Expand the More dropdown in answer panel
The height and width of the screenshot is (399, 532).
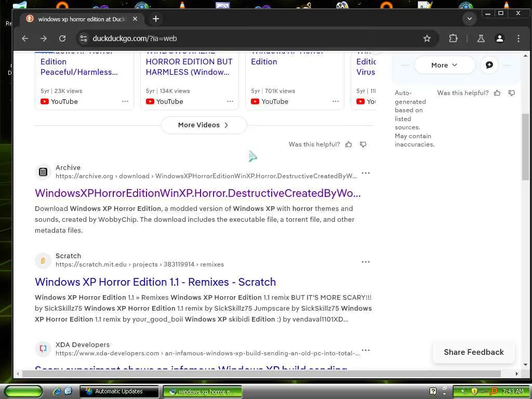[445, 65]
